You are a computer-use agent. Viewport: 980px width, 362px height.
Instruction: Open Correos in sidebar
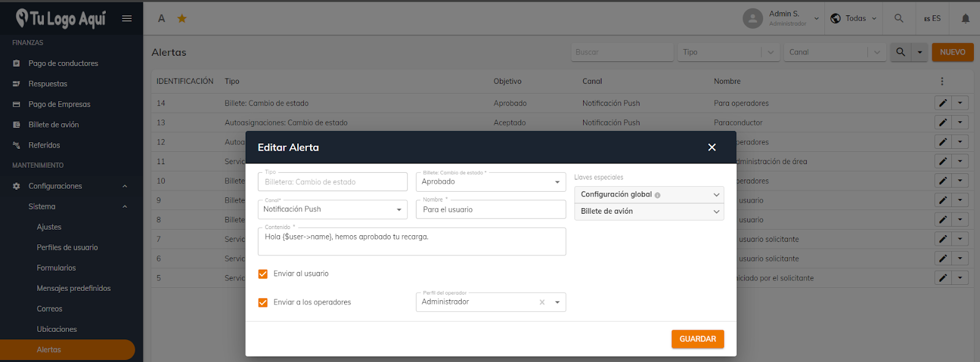coord(50,309)
